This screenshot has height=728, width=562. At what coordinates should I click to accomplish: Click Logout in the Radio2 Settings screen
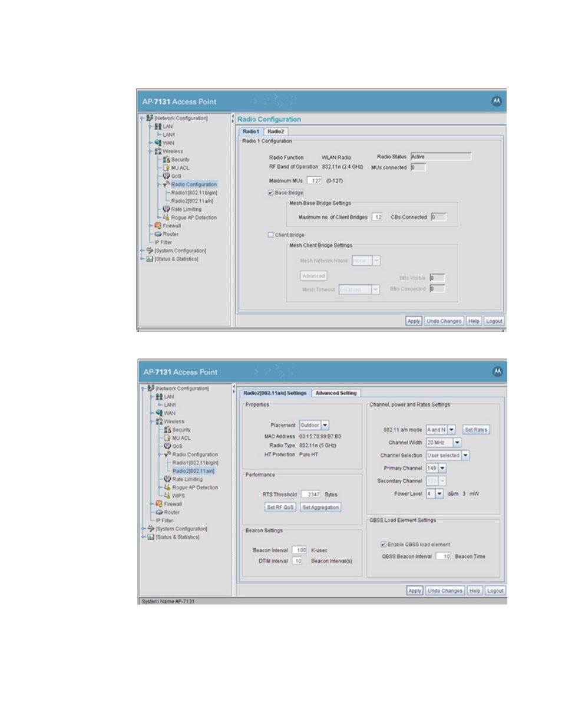495,591
